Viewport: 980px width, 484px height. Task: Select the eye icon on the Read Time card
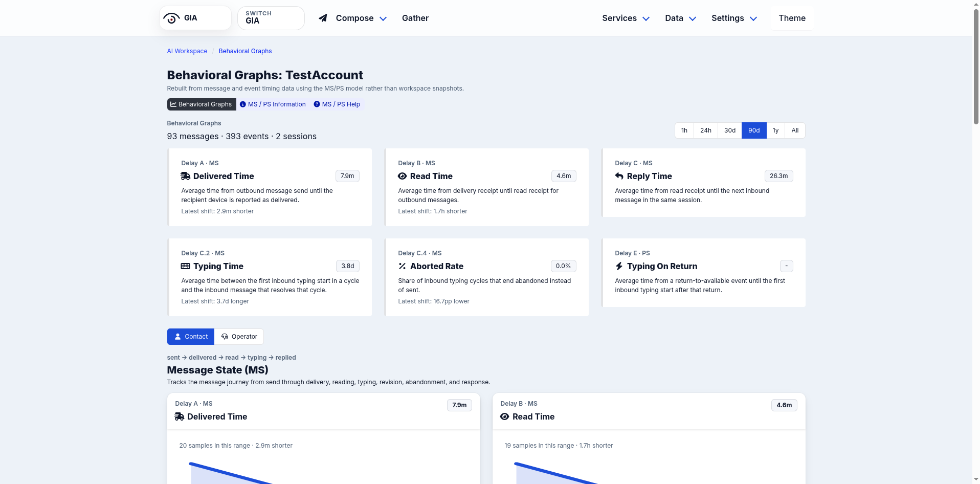[402, 176]
